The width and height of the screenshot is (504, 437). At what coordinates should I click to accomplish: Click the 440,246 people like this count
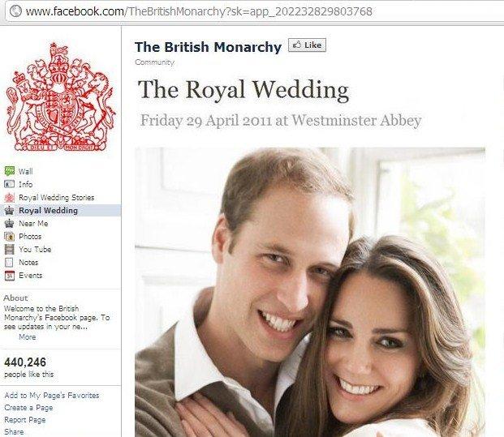tap(29, 367)
